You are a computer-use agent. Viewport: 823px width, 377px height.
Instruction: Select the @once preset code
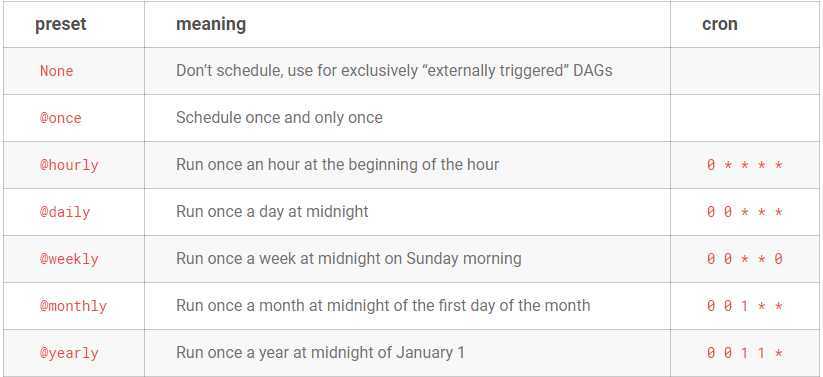(61, 118)
